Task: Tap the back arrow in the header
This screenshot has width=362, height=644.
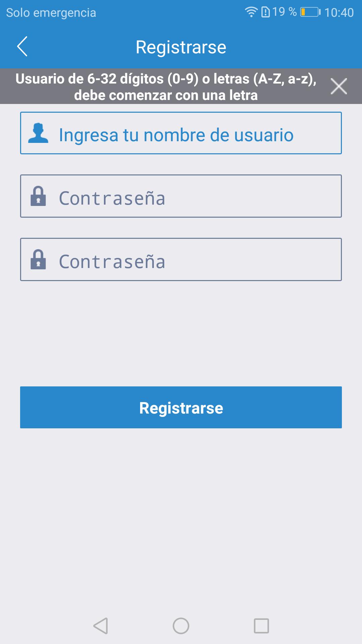Action: pyautogui.click(x=22, y=47)
